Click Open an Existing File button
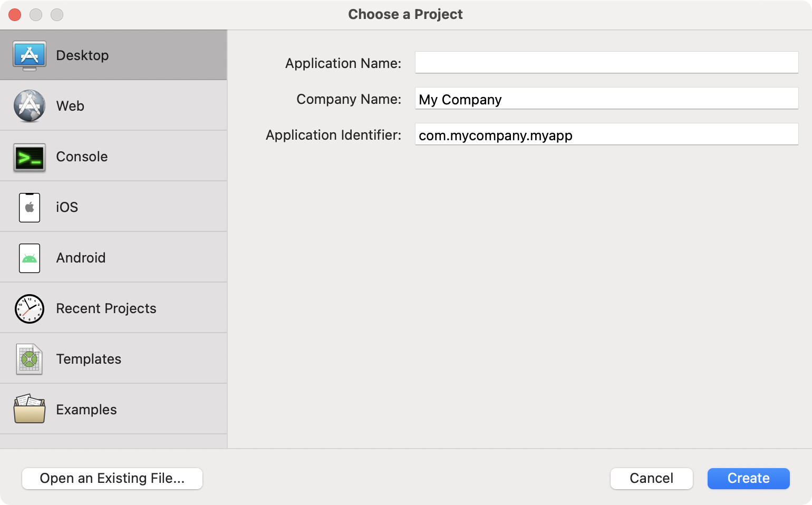This screenshot has width=812, height=505. click(112, 478)
